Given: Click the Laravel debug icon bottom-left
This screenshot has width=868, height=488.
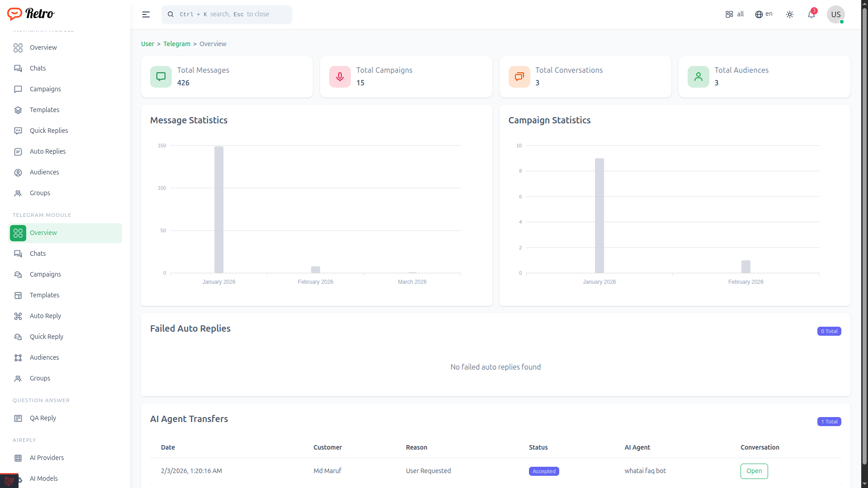Looking at the screenshot, I should point(9,481).
